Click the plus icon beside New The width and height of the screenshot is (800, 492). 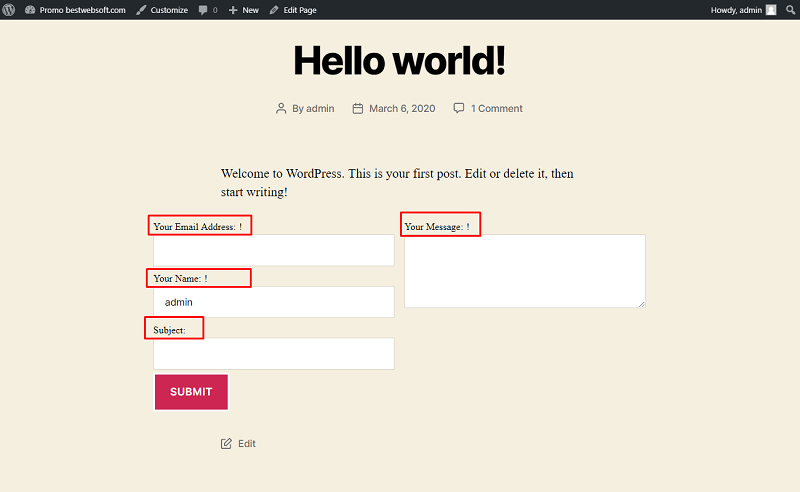(x=233, y=10)
